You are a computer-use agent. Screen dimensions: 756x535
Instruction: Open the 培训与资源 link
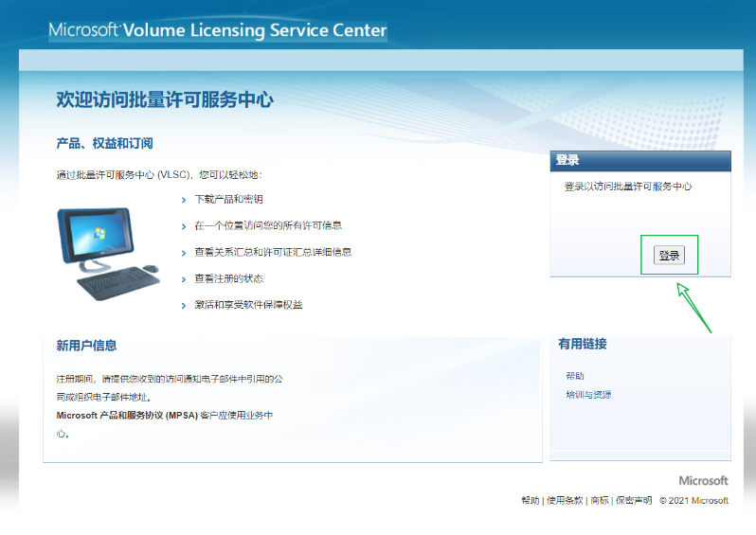[588, 395]
